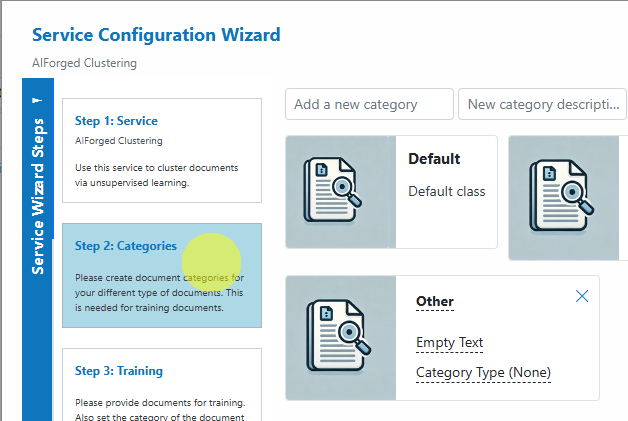Remove the Other category with the X
The width and height of the screenshot is (628, 421).
coord(582,296)
